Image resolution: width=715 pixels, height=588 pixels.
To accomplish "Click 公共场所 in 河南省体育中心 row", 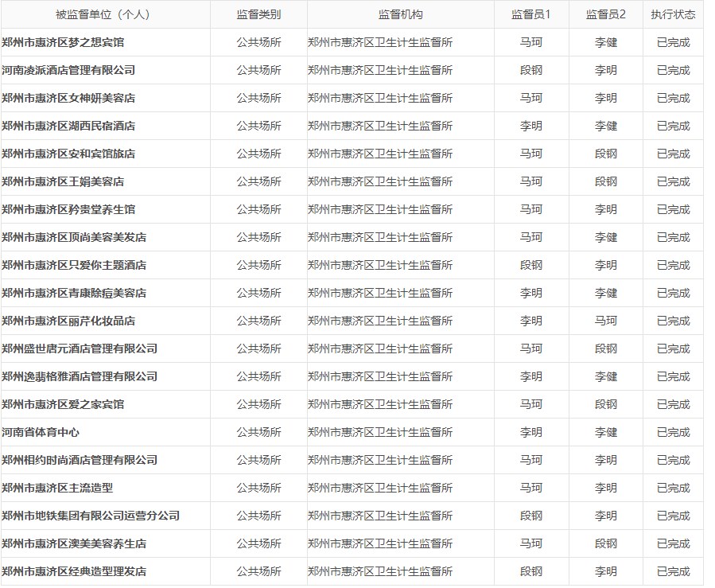I will (258, 432).
